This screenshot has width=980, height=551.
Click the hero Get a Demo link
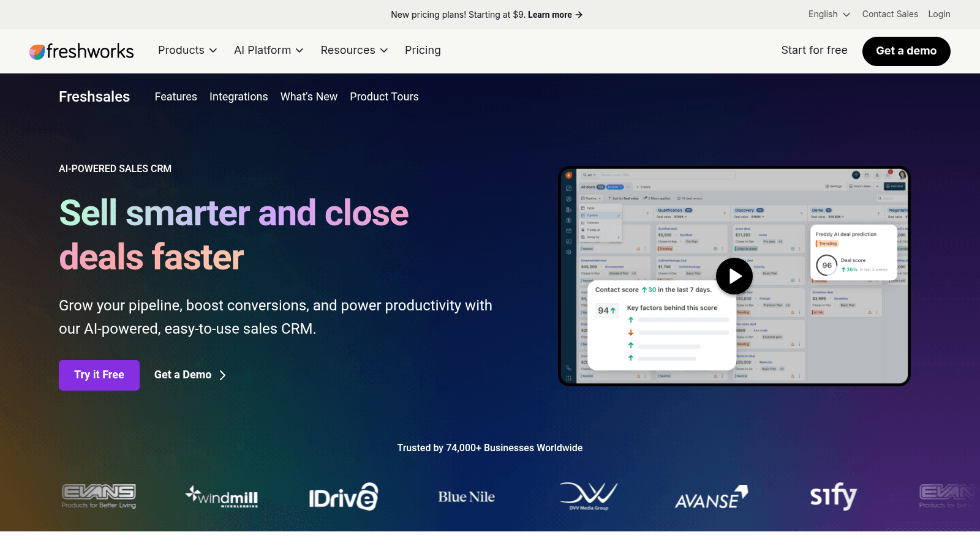click(x=190, y=375)
